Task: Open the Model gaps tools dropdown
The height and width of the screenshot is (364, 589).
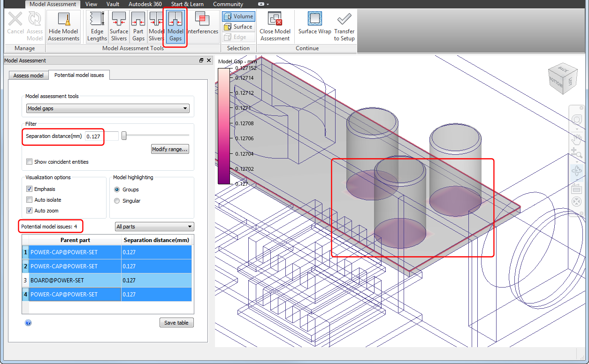Action: pyautogui.click(x=107, y=108)
